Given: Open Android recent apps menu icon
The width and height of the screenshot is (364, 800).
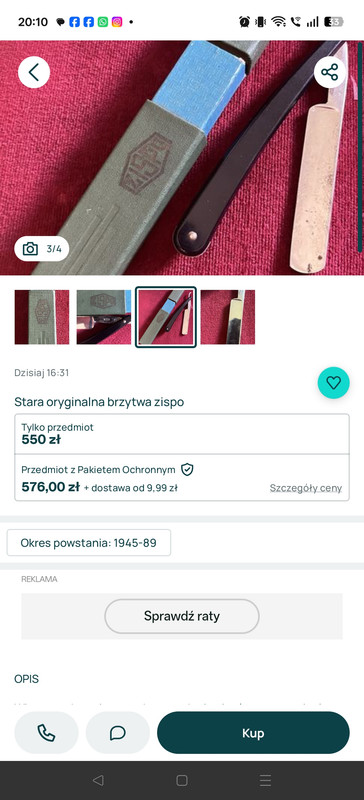Looking at the screenshot, I should pos(265,780).
